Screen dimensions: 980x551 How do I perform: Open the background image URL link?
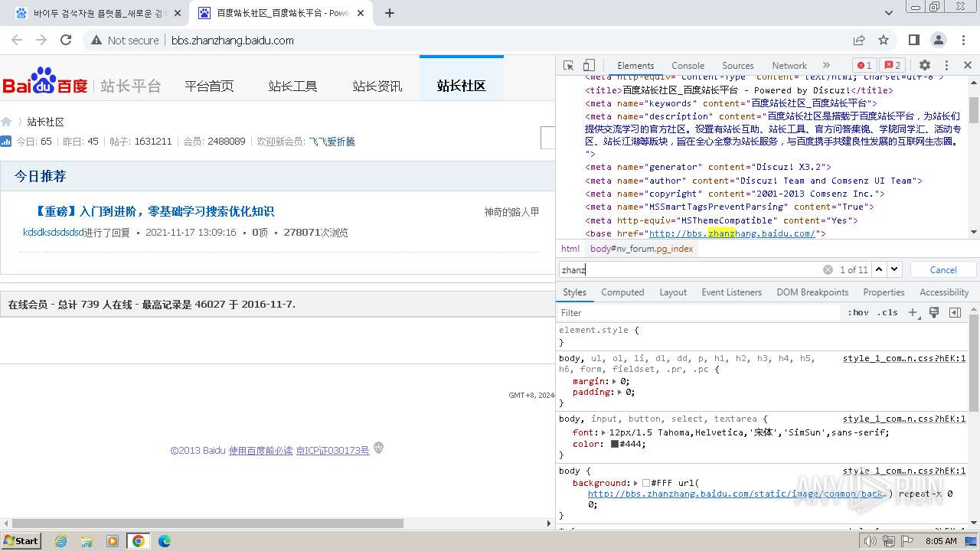pyautogui.click(x=738, y=494)
